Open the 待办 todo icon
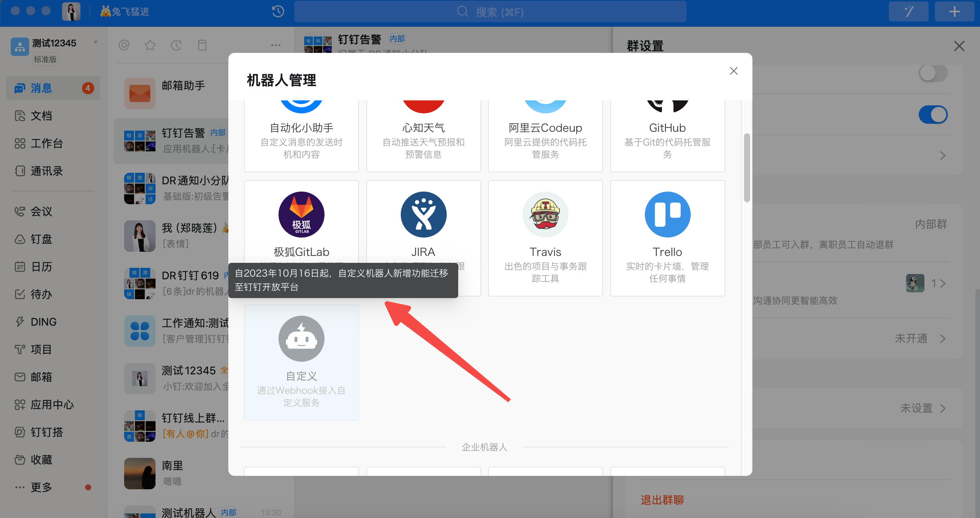The image size is (980, 518). tap(20, 294)
